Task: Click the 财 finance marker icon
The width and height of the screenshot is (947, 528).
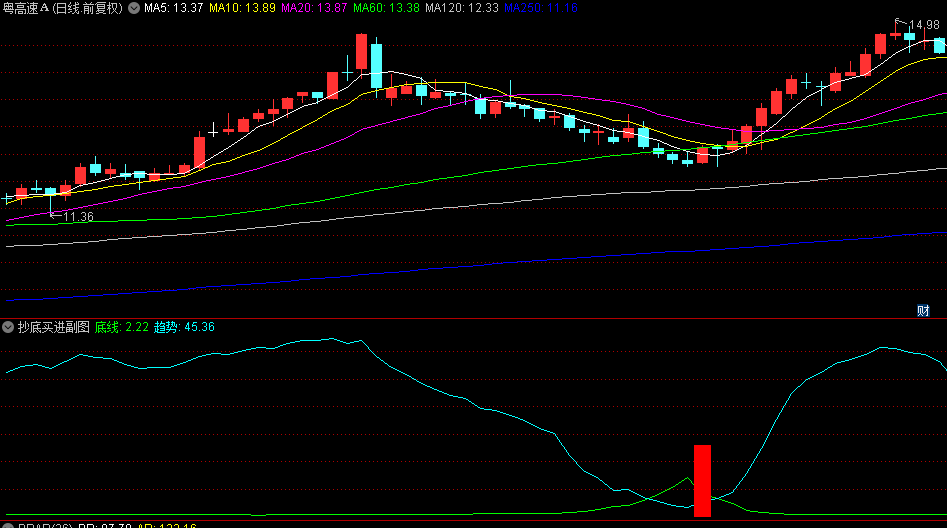Action: (x=923, y=311)
